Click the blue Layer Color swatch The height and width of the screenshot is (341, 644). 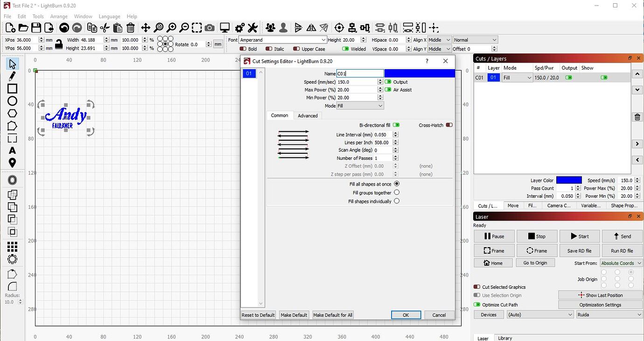(x=569, y=180)
